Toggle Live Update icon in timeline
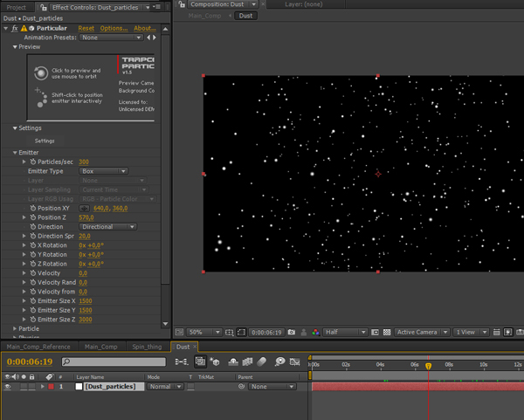The height and width of the screenshot is (420, 524). click(x=200, y=361)
